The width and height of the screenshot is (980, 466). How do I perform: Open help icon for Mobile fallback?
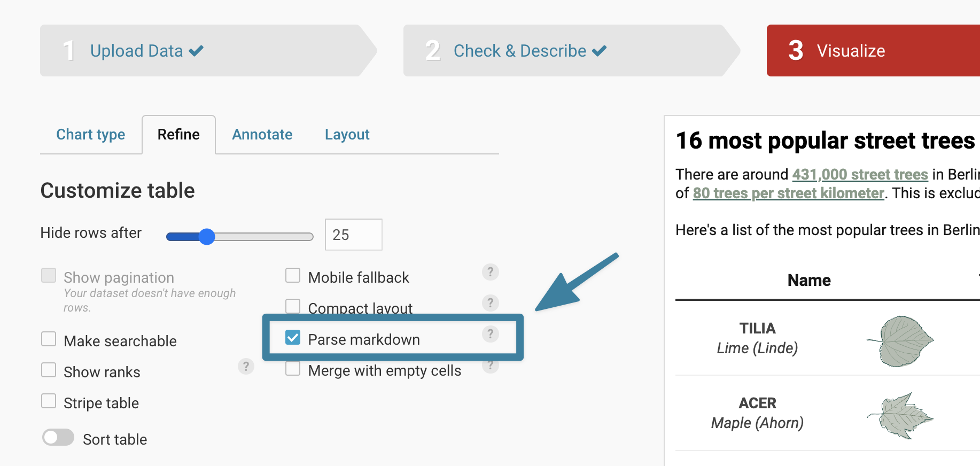click(x=490, y=272)
